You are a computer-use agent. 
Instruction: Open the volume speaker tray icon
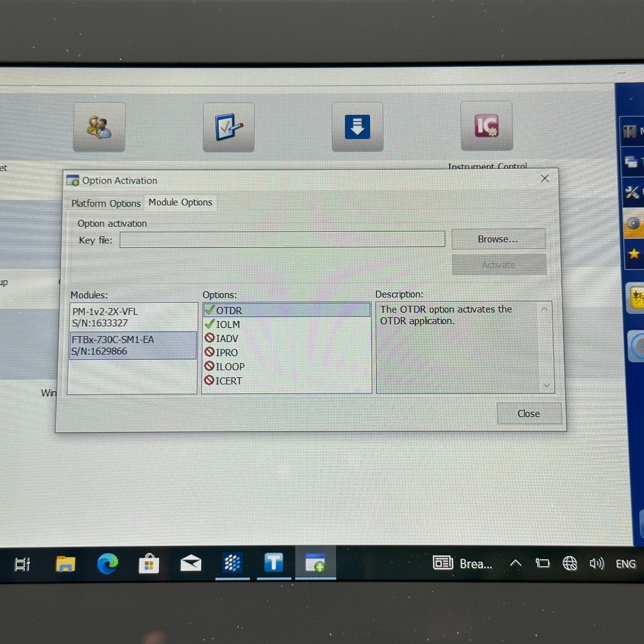click(597, 563)
